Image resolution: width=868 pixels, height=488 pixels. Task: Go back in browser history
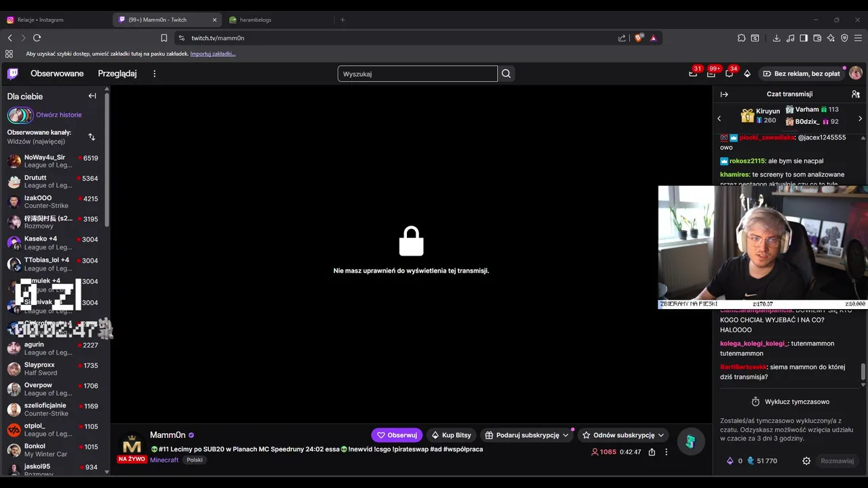9,38
